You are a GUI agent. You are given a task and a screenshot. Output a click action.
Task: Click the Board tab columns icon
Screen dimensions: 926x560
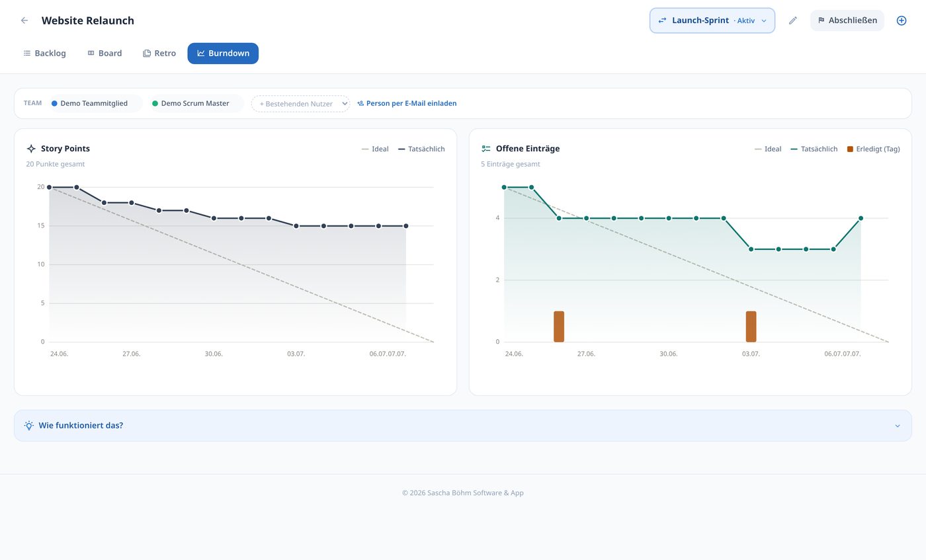point(91,54)
